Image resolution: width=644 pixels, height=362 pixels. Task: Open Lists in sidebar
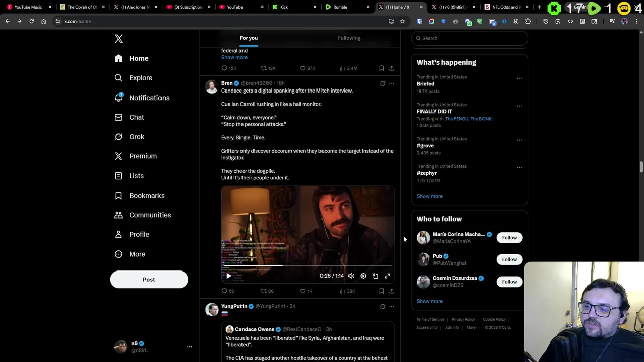[129, 176]
